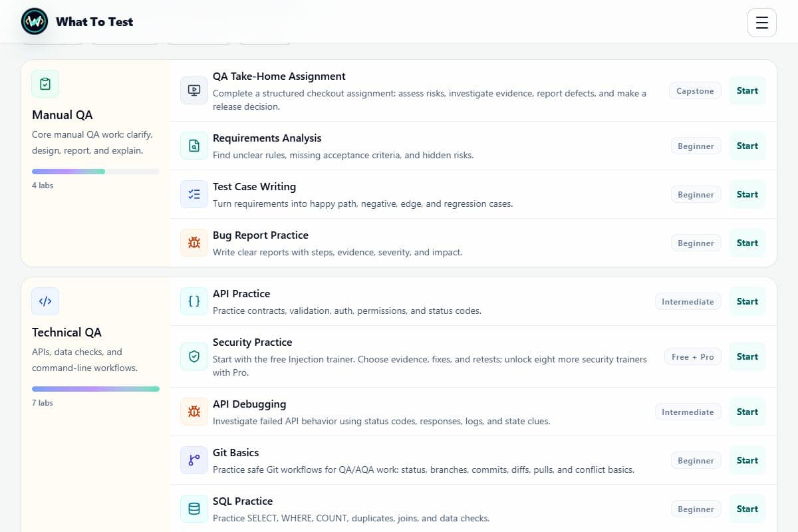Click the SQL Practice title
Screen dimensions: 798x532
point(243,501)
